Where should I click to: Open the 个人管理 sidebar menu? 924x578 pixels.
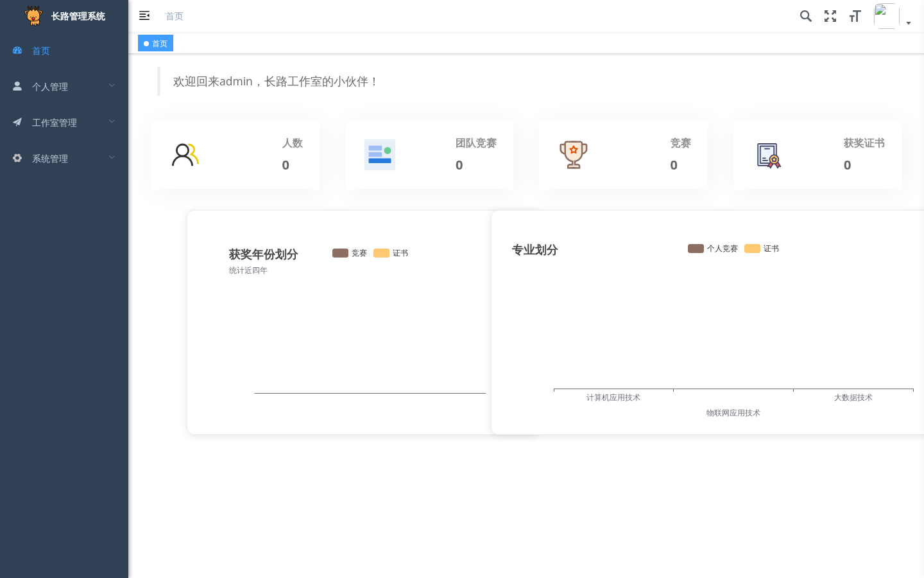click(64, 87)
